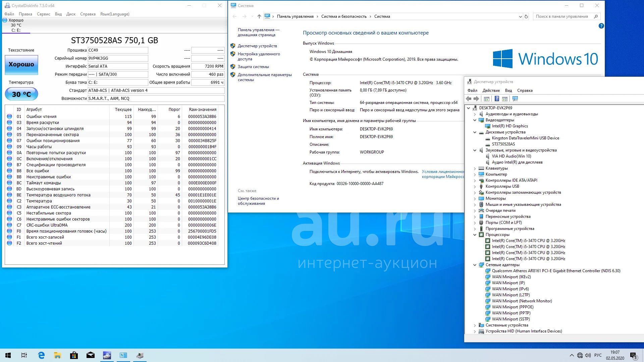Click the Хорошо health status button

coord(21,65)
